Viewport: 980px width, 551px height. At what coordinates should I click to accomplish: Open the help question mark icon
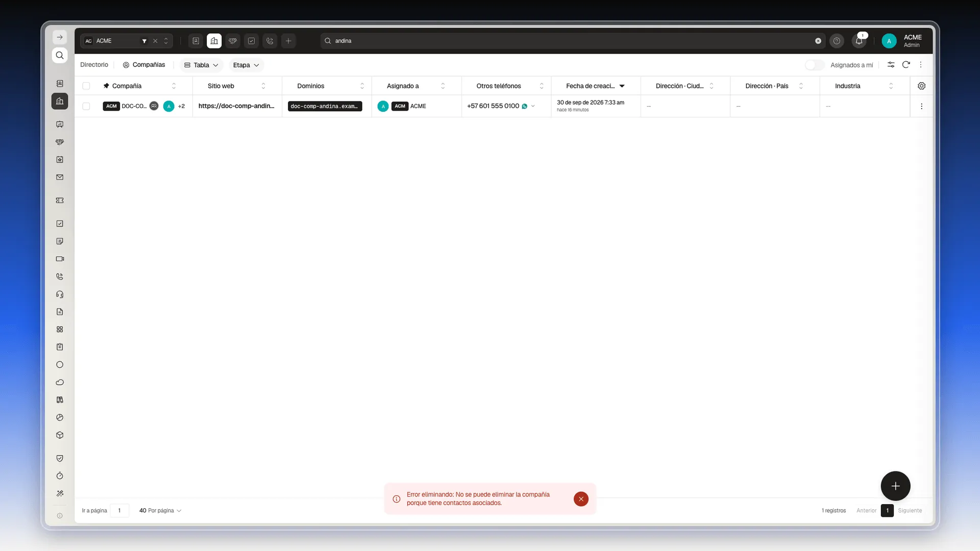coord(837,41)
